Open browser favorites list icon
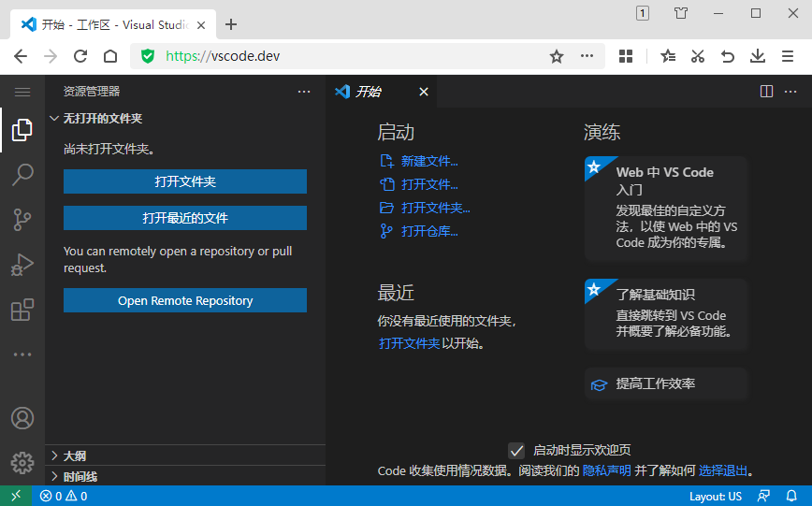This screenshot has width=812, height=506. pos(668,56)
